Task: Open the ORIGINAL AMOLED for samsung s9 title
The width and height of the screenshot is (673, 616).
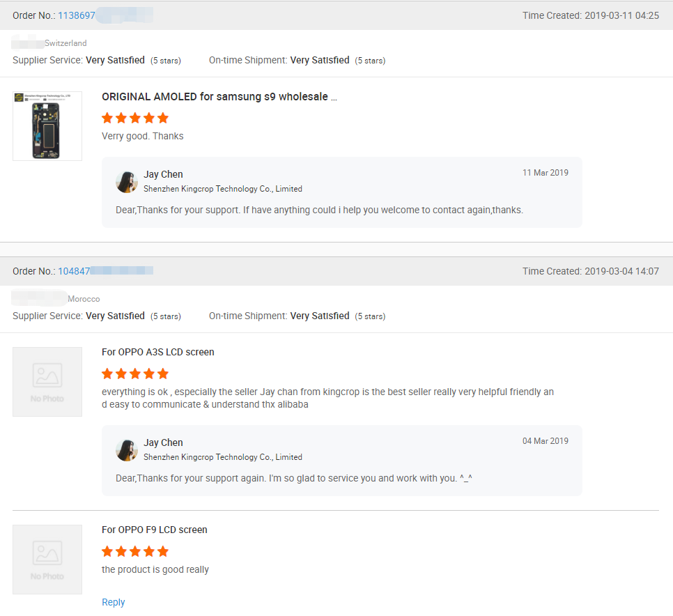Action: click(219, 97)
